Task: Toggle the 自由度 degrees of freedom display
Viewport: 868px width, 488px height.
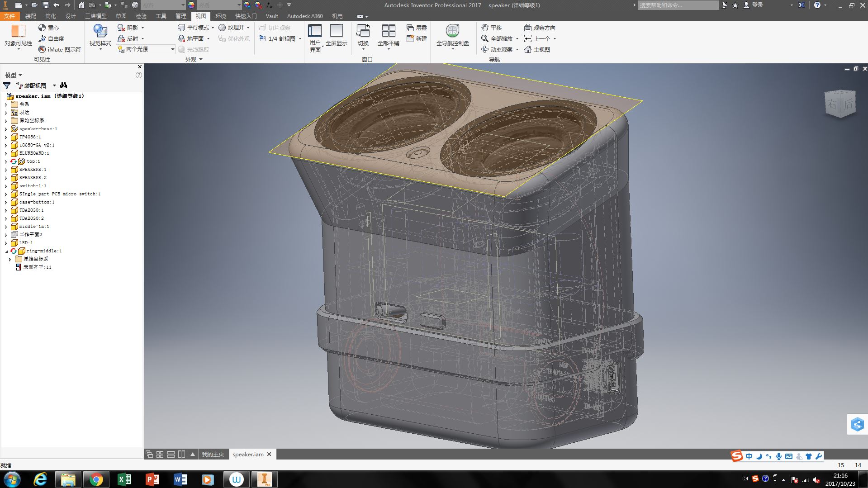Action: [52, 38]
